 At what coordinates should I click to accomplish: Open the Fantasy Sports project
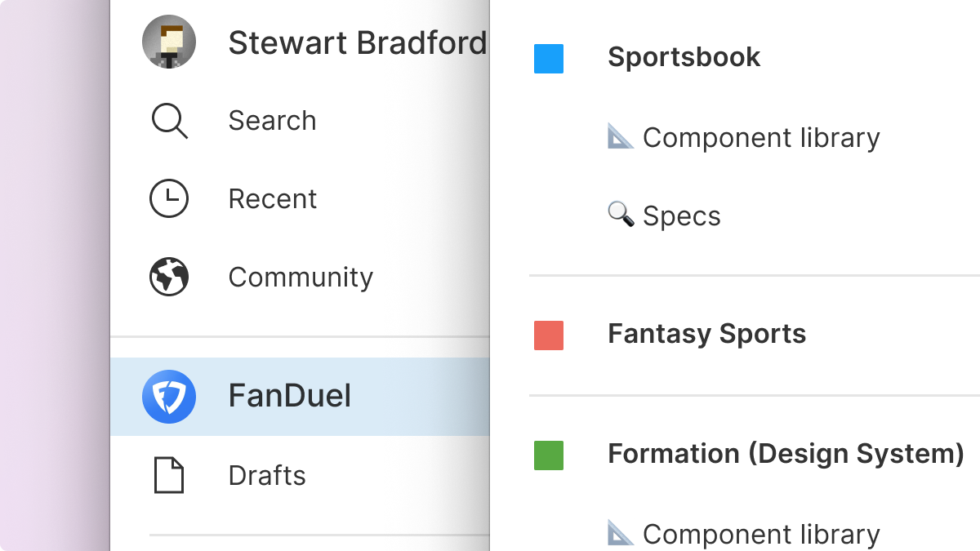(x=706, y=334)
